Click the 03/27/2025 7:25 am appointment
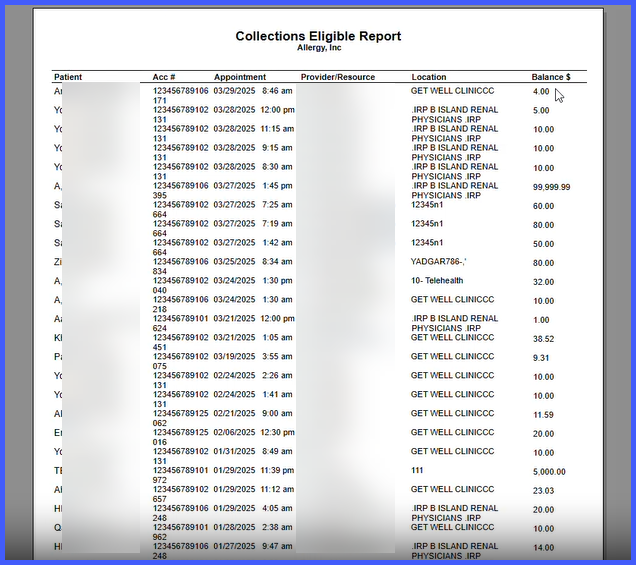The height and width of the screenshot is (565, 636). [x=253, y=205]
